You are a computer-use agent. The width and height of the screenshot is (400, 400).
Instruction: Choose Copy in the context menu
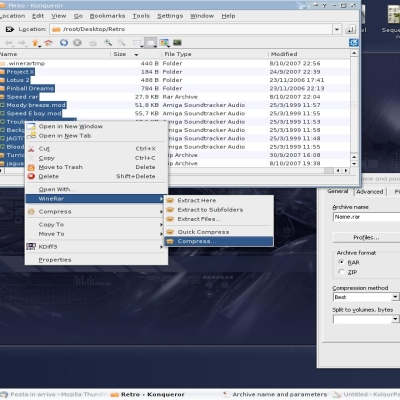click(x=96, y=158)
